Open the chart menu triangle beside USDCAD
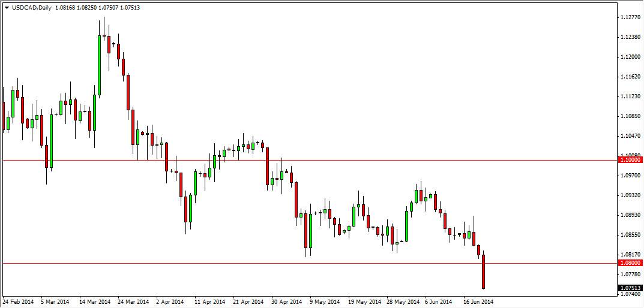The image size is (644, 308). 7,7
